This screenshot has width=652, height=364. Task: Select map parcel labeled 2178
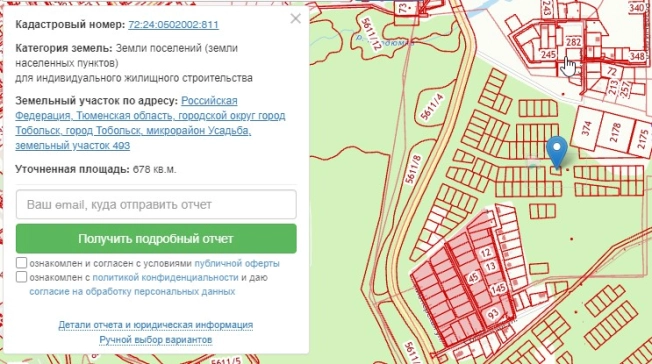(x=615, y=133)
